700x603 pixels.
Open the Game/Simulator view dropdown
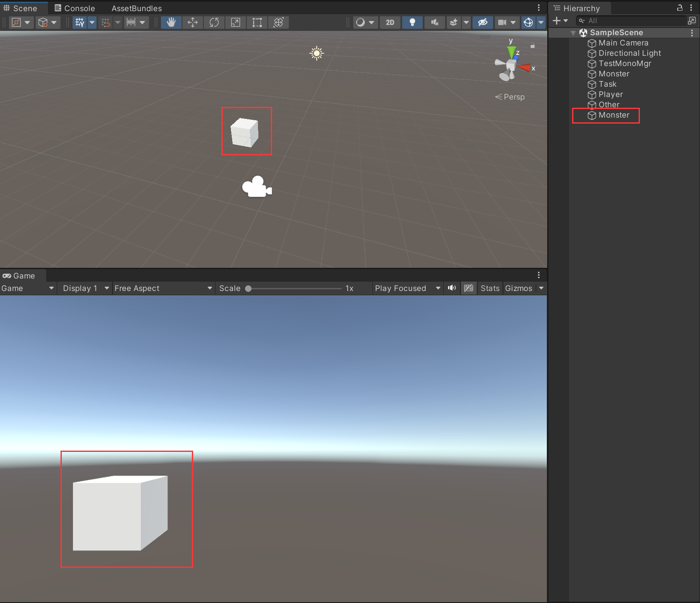[28, 288]
